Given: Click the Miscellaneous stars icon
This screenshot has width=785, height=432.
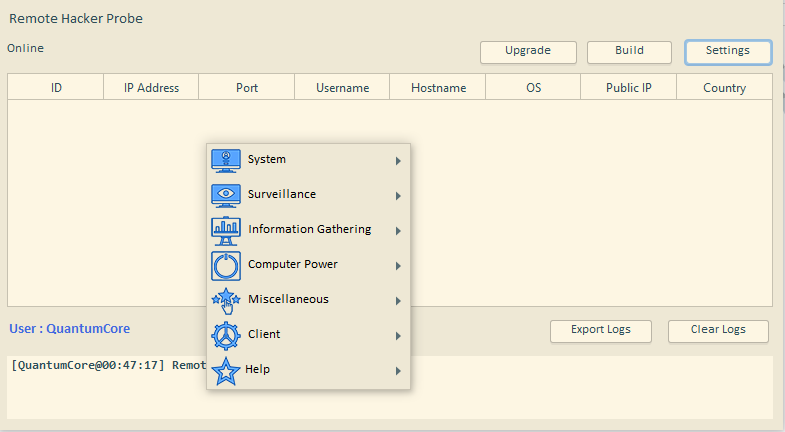Looking at the screenshot, I should tap(226, 300).
